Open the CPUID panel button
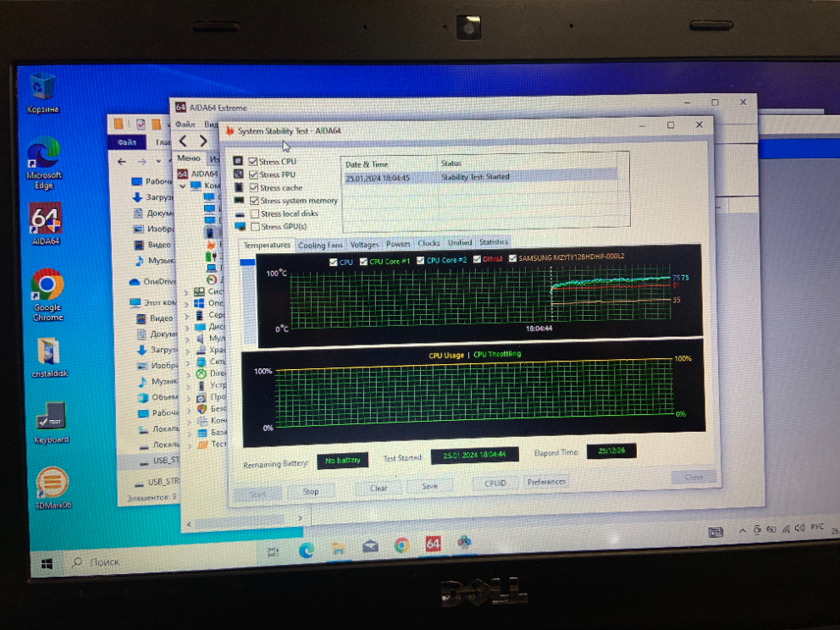The width and height of the screenshot is (840, 630). click(495, 484)
